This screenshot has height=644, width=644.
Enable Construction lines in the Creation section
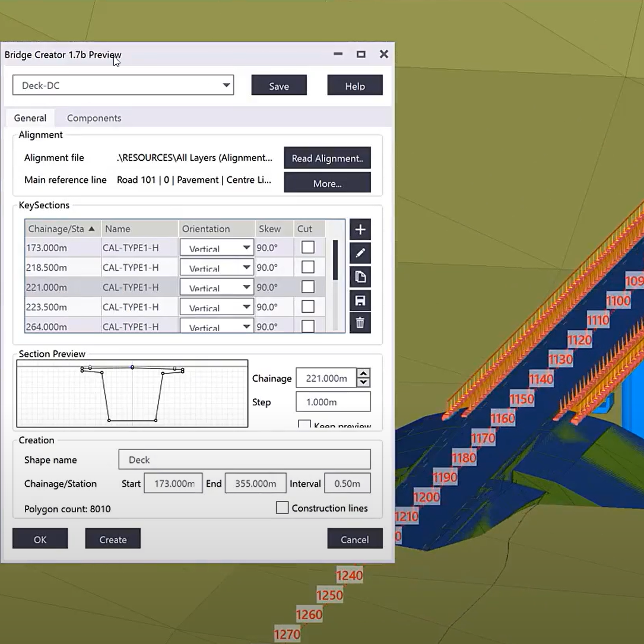[282, 508]
